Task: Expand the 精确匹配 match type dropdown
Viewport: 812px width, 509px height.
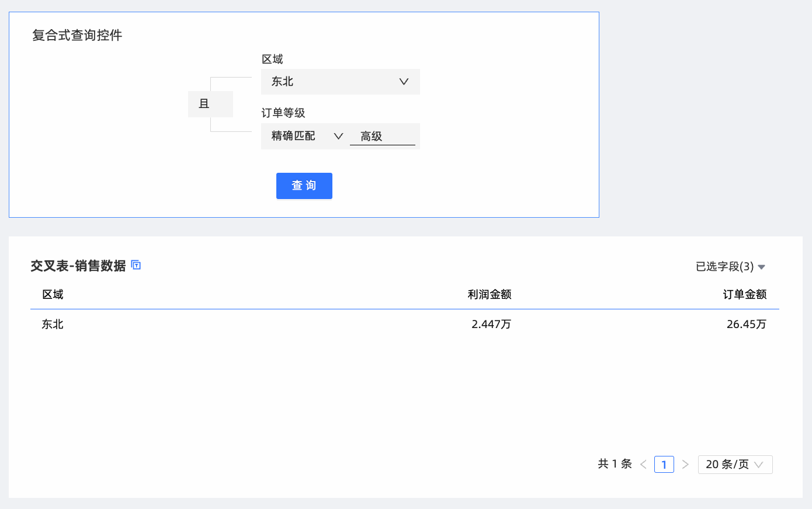Action: tap(306, 136)
